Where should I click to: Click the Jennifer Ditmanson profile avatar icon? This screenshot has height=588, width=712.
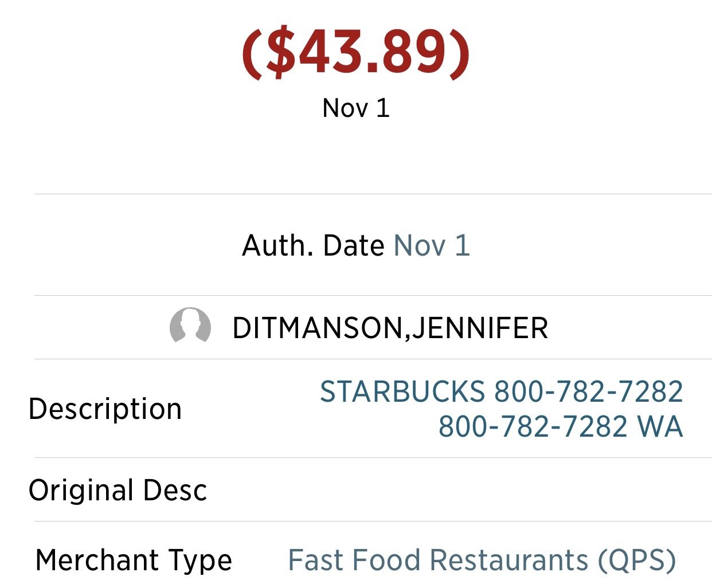tap(190, 327)
